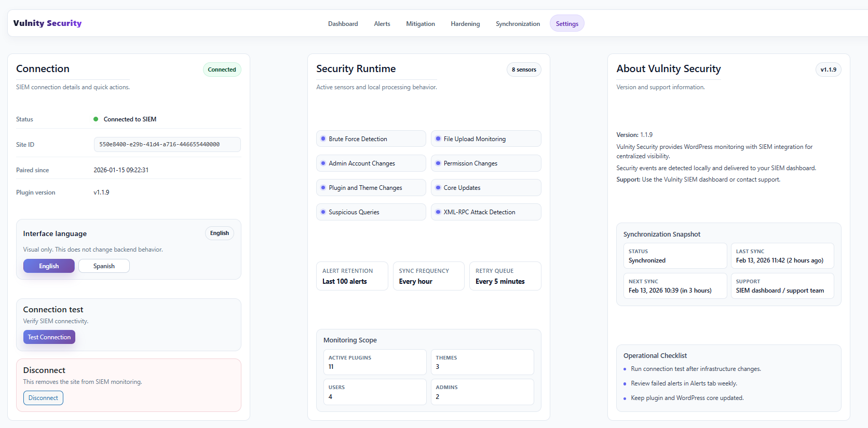Click the Settings tab
Image resolution: width=868 pixels, height=428 pixels.
tap(567, 24)
